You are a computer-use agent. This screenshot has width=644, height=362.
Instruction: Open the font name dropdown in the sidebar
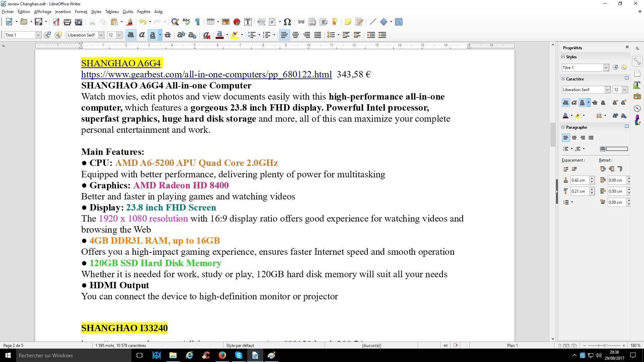tap(607, 90)
